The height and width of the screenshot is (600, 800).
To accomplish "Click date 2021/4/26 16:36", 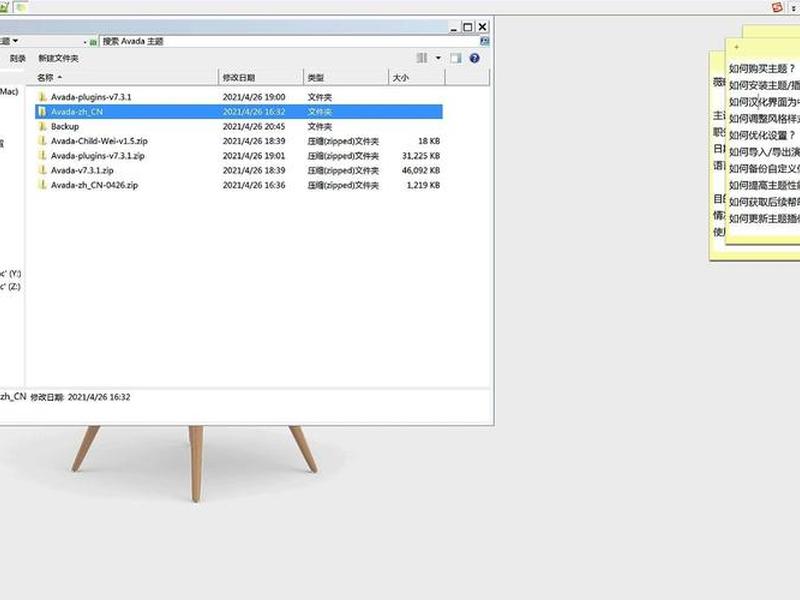I will [254, 185].
